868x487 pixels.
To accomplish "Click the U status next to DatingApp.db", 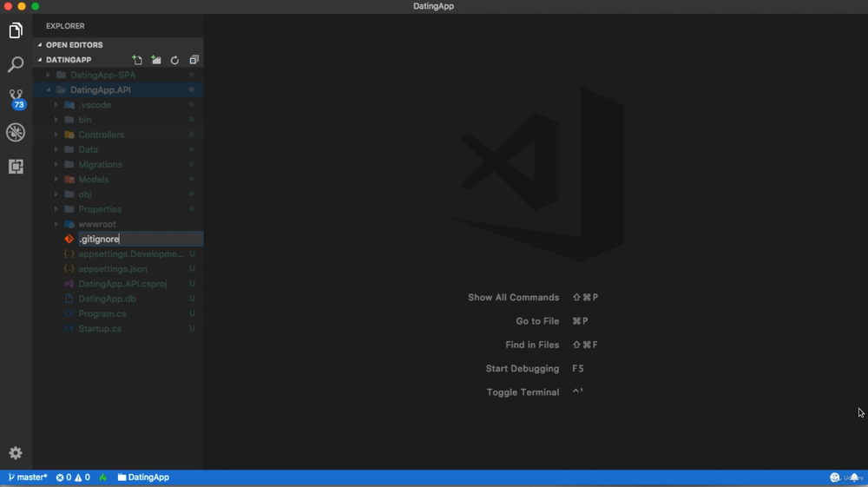I will 192,299.
